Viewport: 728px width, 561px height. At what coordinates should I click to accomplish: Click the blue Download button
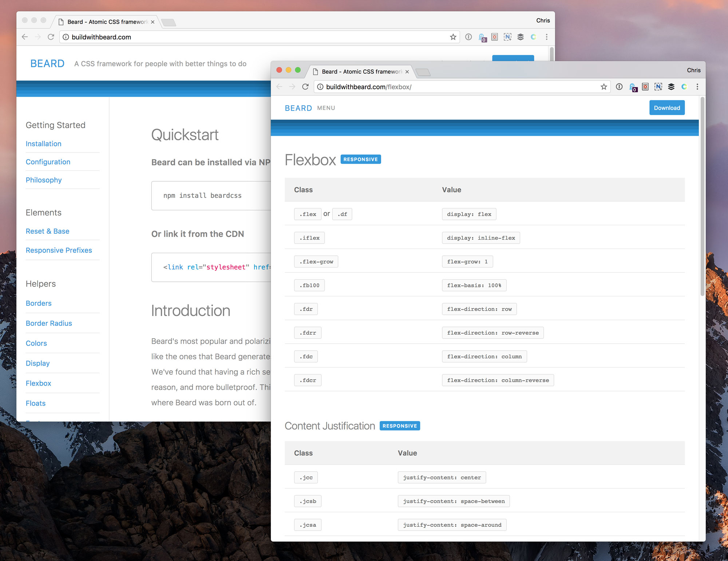tap(666, 108)
